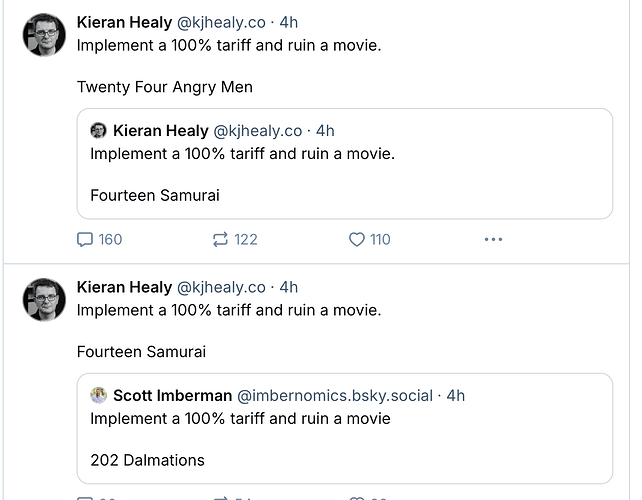Open Kieran Healy's avatar on second post

click(x=44, y=300)
